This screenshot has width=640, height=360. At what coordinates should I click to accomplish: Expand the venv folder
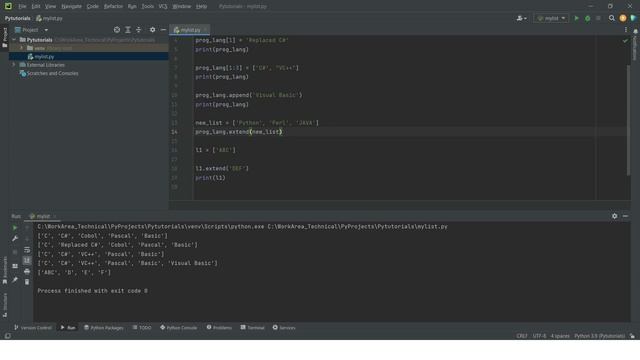click(22, 48)
